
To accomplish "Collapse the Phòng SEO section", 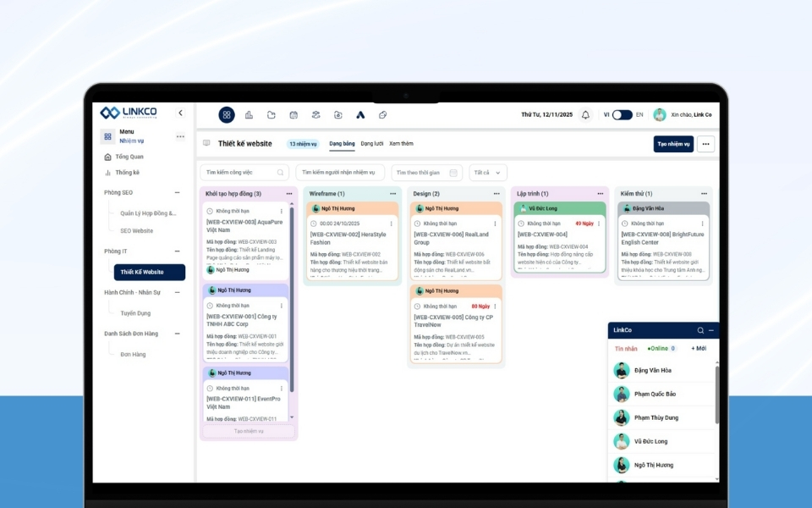I will pyautogui.click(x=177, y=193).
